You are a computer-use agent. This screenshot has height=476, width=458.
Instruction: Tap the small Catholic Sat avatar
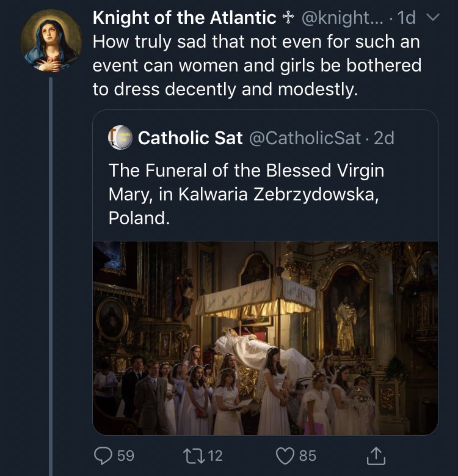point(120,138)
